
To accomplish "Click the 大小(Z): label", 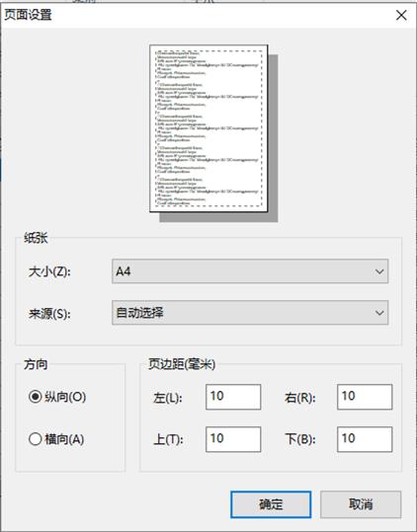I will click(x=49, y=271).
